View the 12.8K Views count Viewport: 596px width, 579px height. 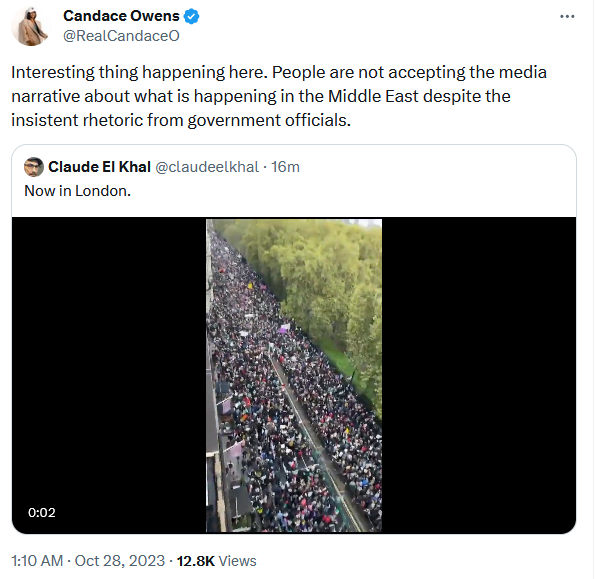(217, 561)
